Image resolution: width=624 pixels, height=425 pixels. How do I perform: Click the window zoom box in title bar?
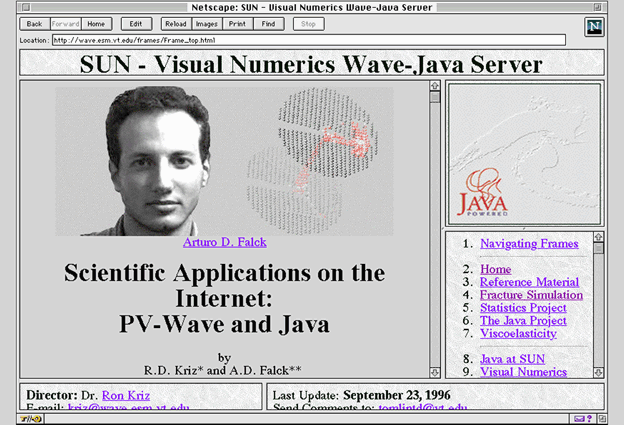[597, 7]
